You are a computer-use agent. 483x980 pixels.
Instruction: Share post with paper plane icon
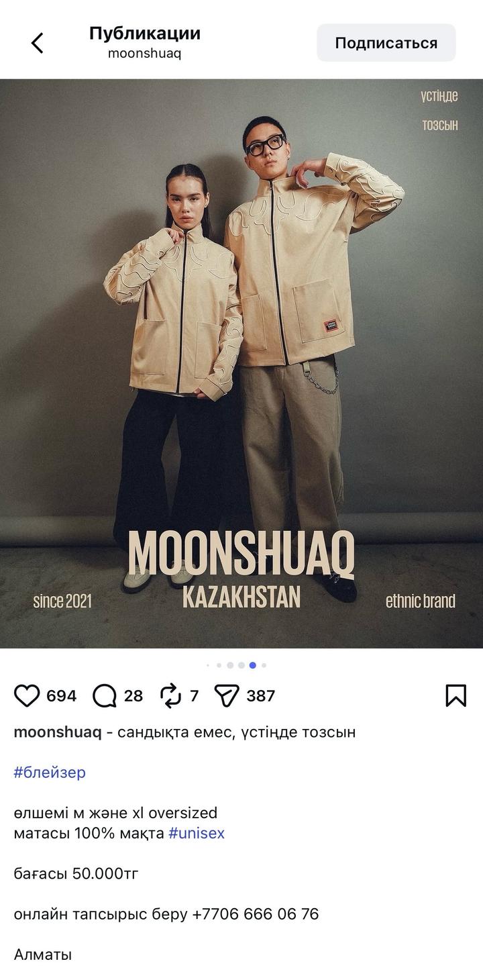227,695
